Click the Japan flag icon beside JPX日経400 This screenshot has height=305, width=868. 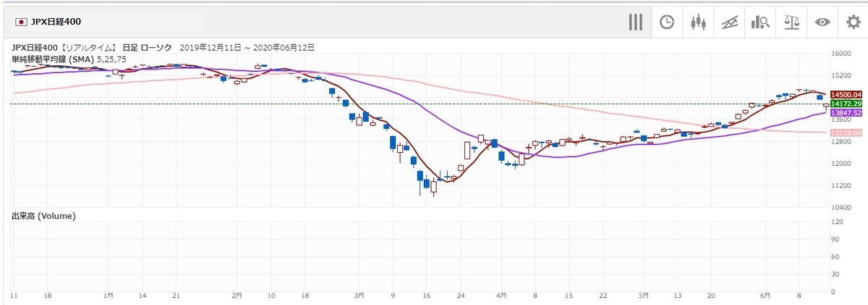click(21, 22)
